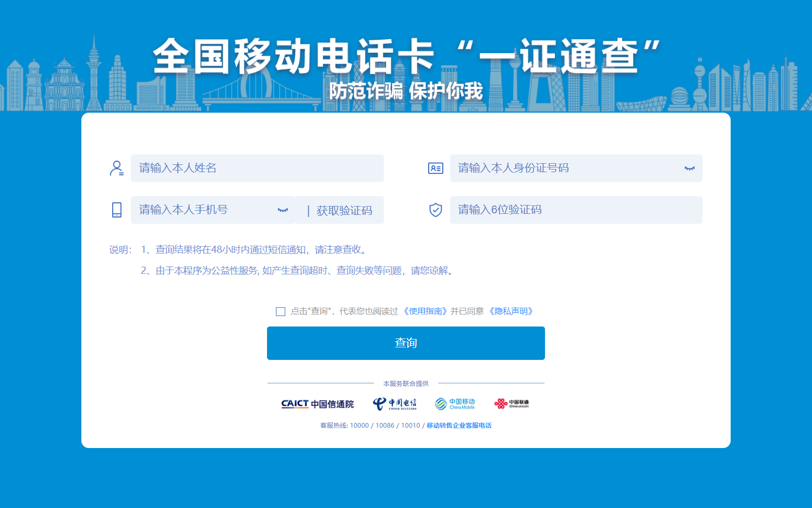812x508 pixels.
Task: Click the shield icon next to the captcha field
Action: point(435,210)
